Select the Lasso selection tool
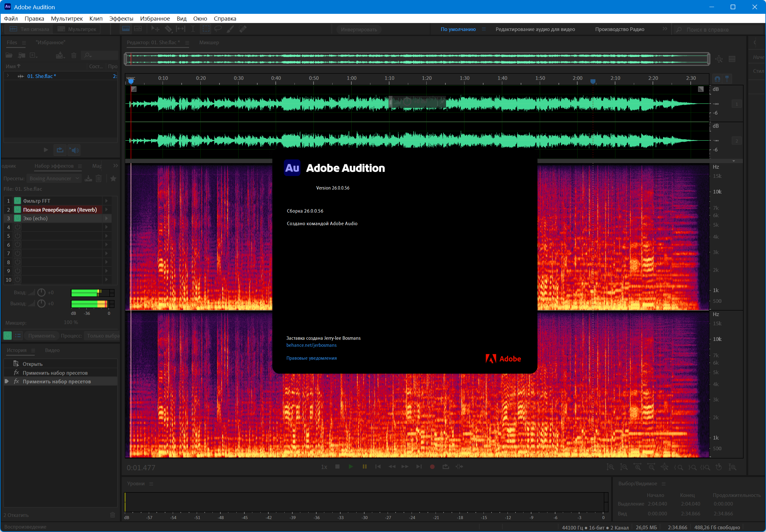 (218, 29)
